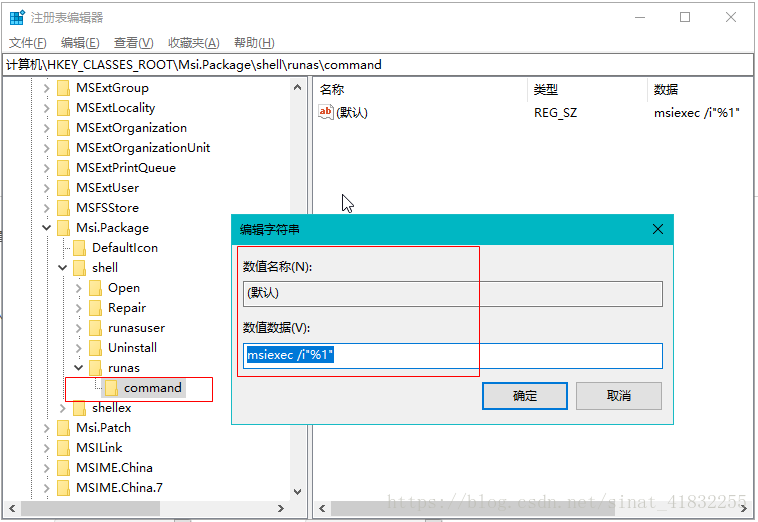Click the MSFSStore folder icon

(x=63, y=208)
